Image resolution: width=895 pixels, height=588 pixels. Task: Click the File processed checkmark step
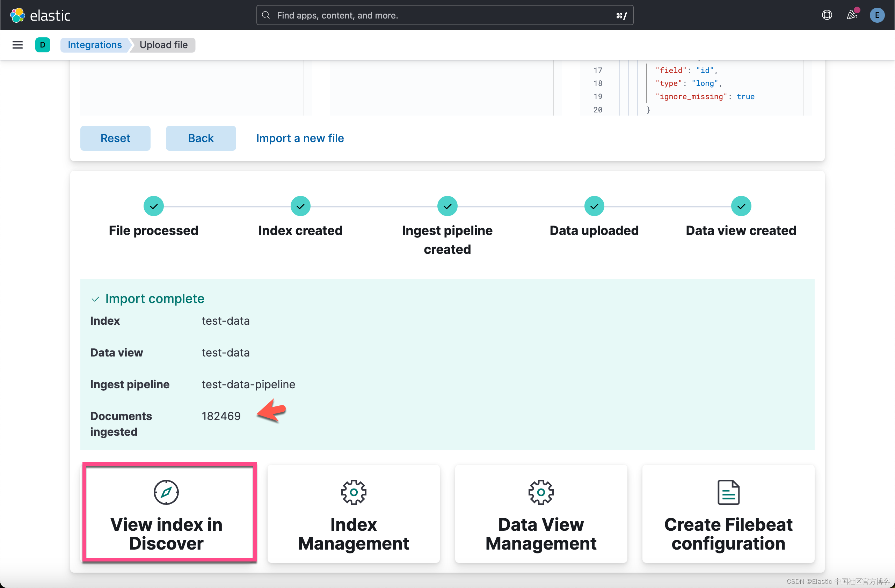click(x=153, y=206)
